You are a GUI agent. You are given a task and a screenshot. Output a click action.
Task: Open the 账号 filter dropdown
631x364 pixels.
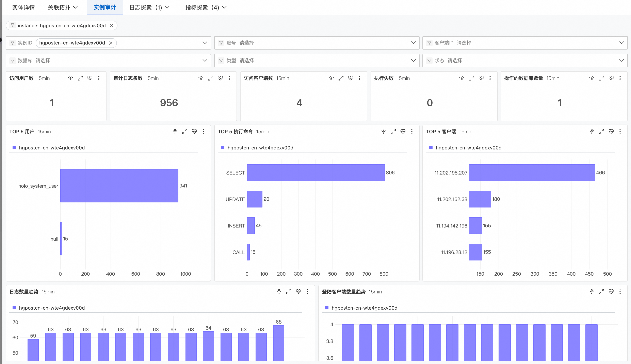click(x=317, y=43)
